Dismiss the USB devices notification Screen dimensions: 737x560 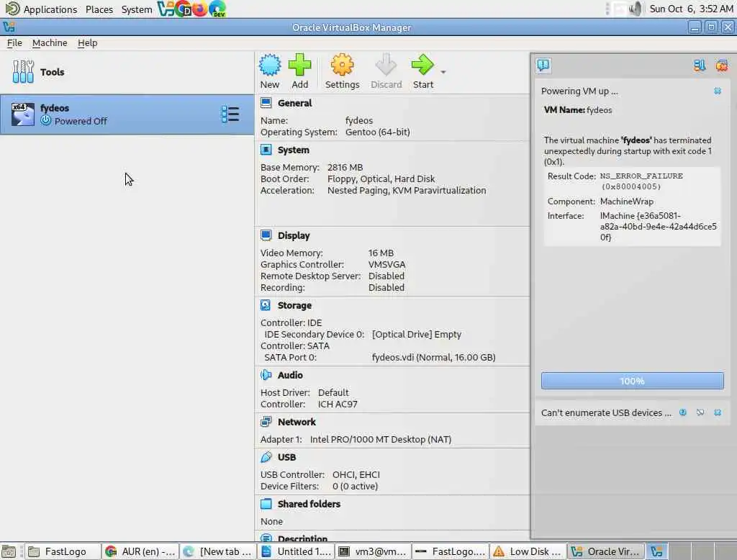tap(718, 412)
